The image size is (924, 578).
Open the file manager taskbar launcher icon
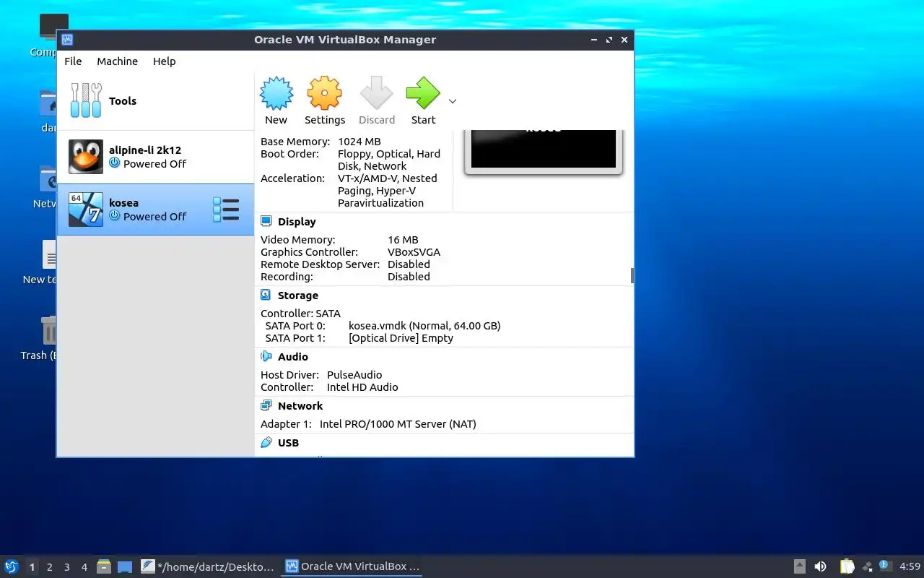(x=104, y=566)
